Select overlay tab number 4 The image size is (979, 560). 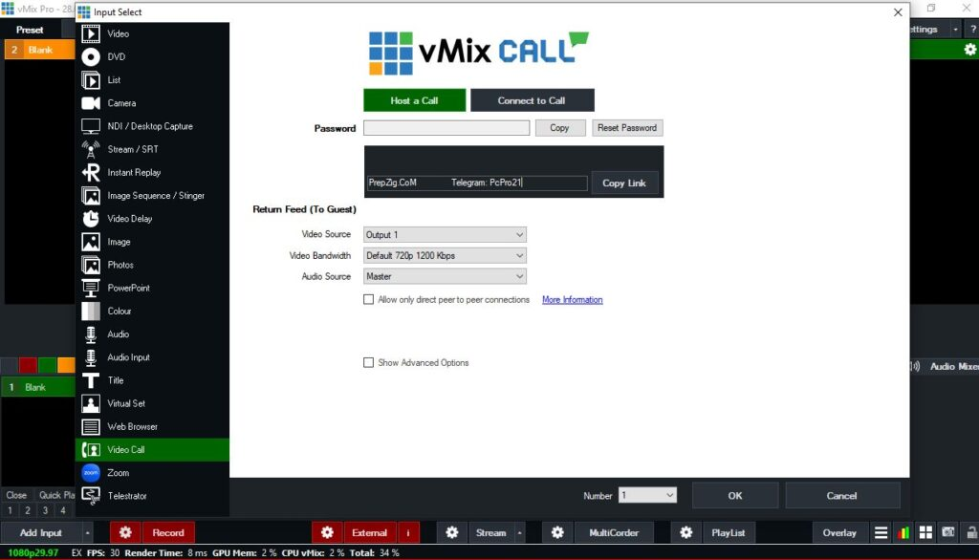click(62, 510)
